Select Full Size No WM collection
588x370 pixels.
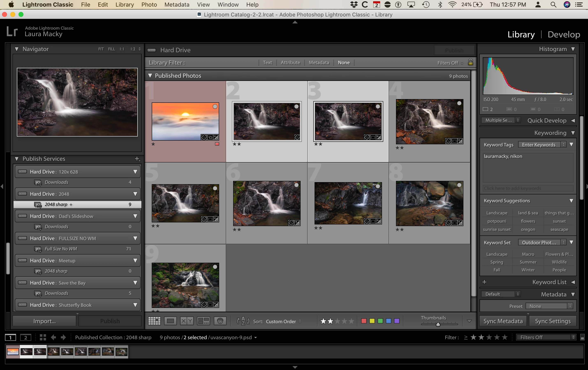point(61,249)
